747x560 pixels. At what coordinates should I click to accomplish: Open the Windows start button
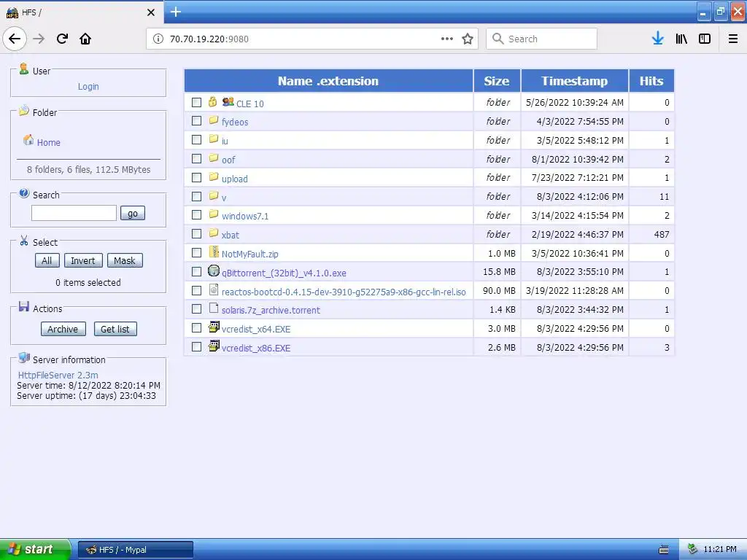click(x=35, y=549)
